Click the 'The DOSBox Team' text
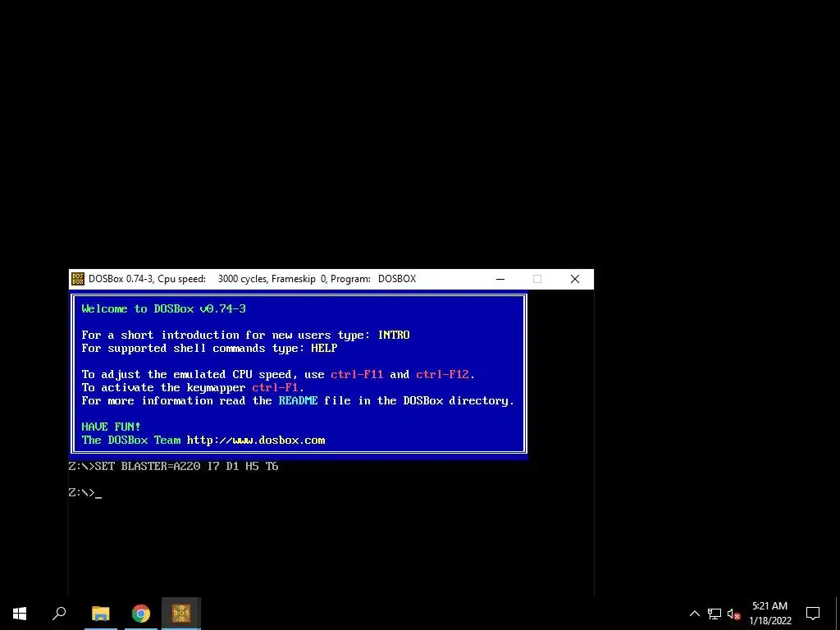Image resolution: width=840 pixels, height=630 pixels. pos(131,441)
